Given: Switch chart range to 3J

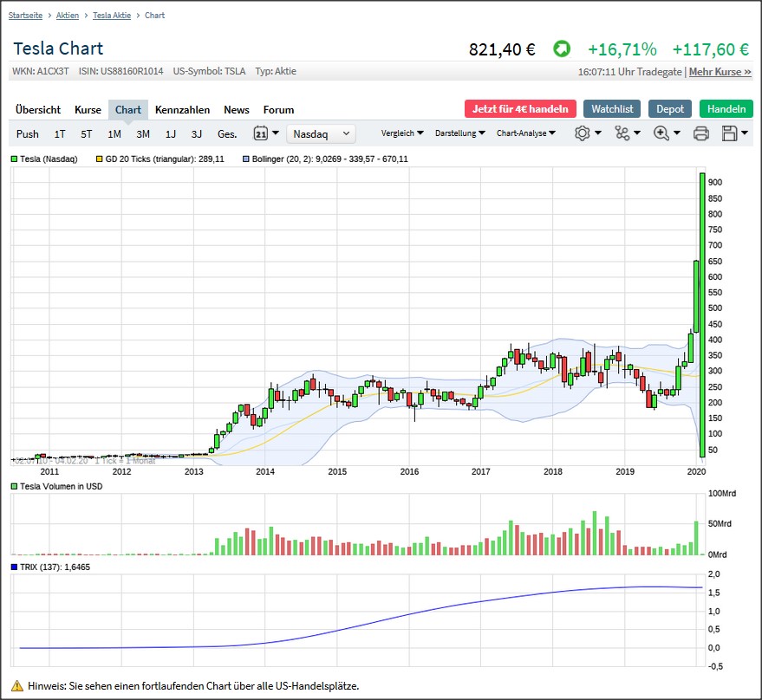Looking at the screenshot, I should 197,133.
